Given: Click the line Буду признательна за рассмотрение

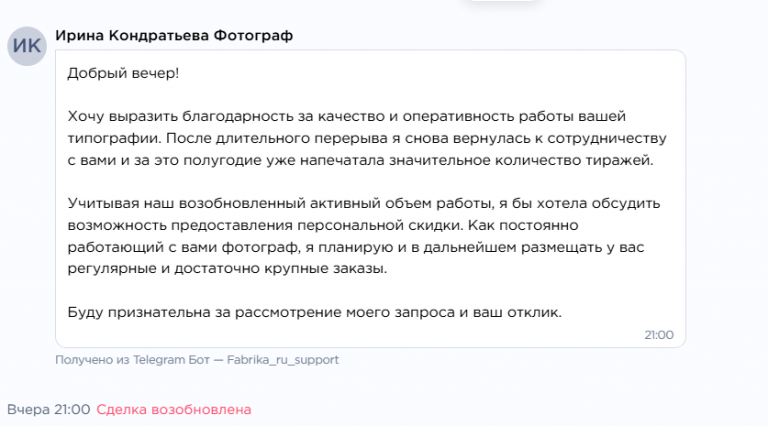Looking at the screenshot, I should pos(314,312).
